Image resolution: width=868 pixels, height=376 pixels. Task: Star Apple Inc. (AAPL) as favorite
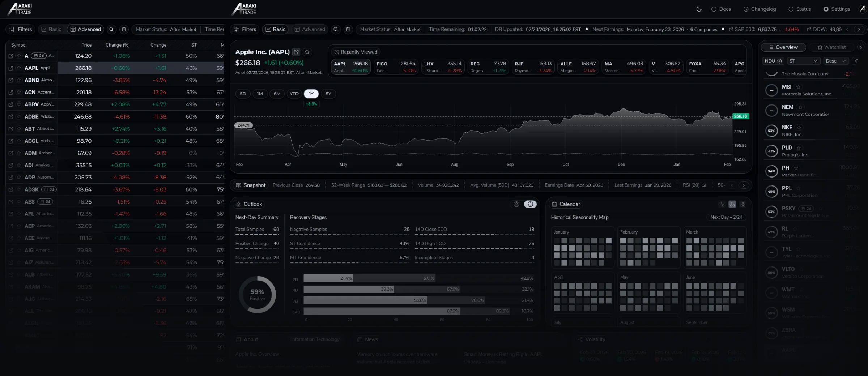(x=307, y=52)
